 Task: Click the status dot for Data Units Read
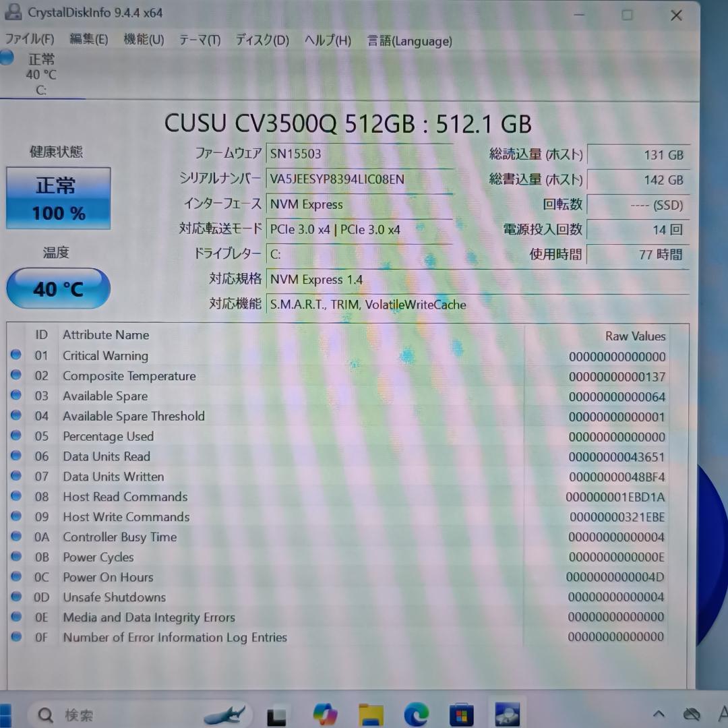(16, 456)
